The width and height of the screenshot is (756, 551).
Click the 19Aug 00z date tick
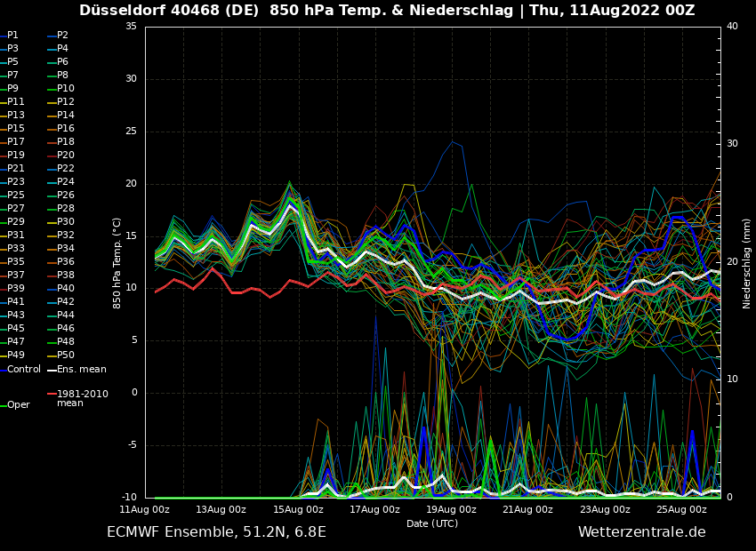coord(452,510)
